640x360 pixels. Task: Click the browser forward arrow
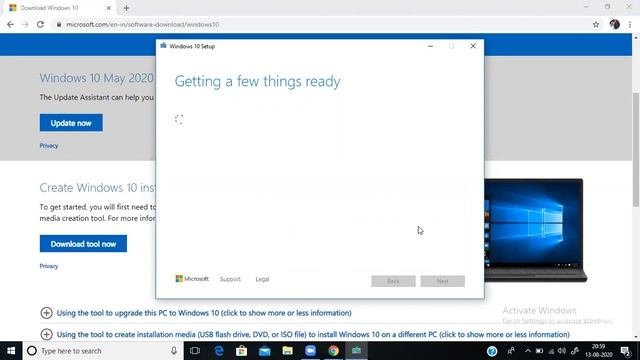(x=25, y=24)
